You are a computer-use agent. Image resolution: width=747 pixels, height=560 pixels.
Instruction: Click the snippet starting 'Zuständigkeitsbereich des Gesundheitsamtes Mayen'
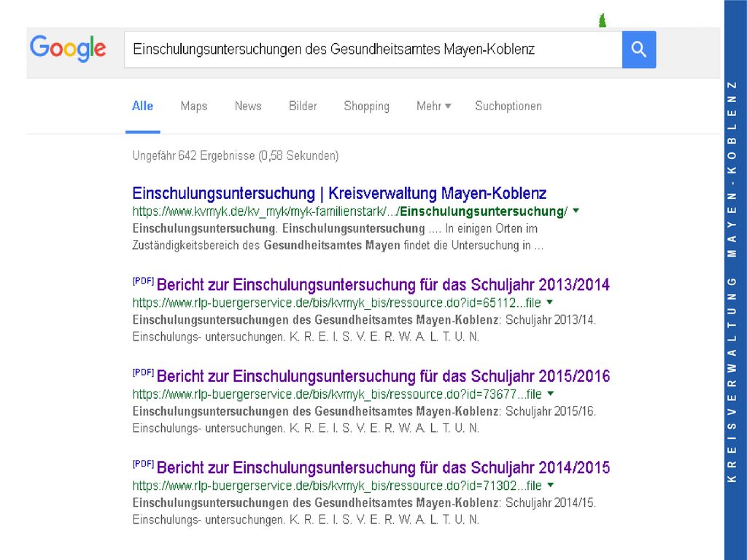(338, 245)
